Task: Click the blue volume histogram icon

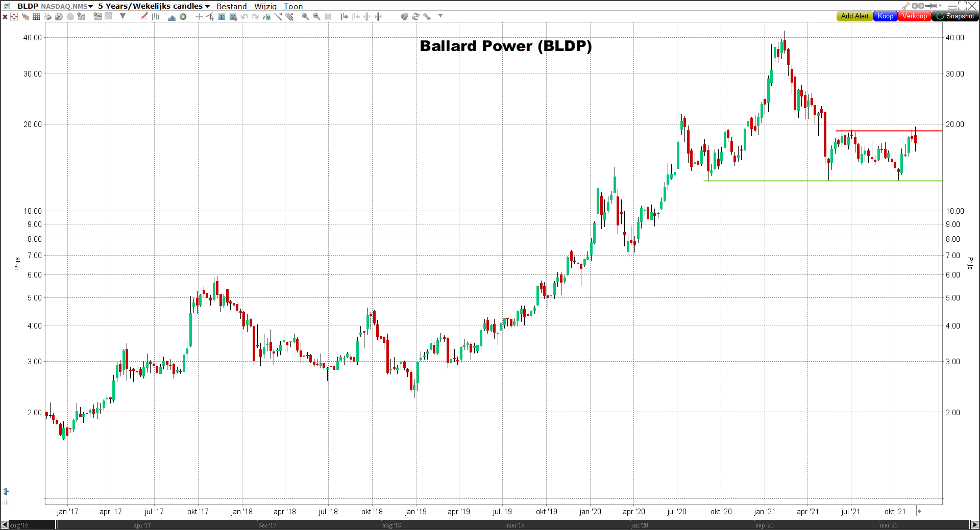Action: coord(171,17)
